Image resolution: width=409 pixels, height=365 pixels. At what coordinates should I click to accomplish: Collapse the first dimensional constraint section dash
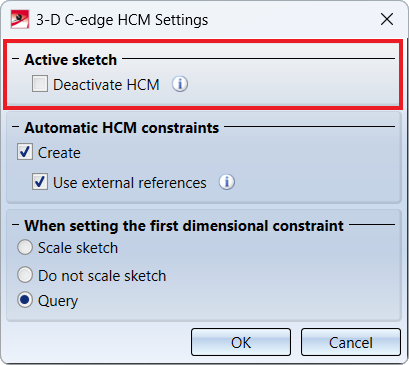[15, 225]
